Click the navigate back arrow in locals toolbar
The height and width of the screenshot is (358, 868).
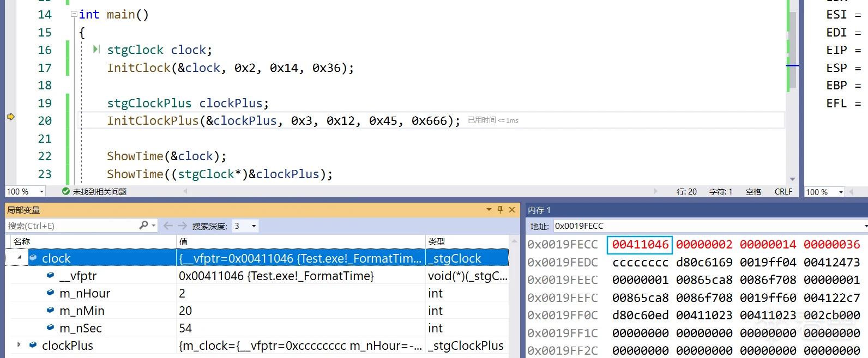point(167,226)
